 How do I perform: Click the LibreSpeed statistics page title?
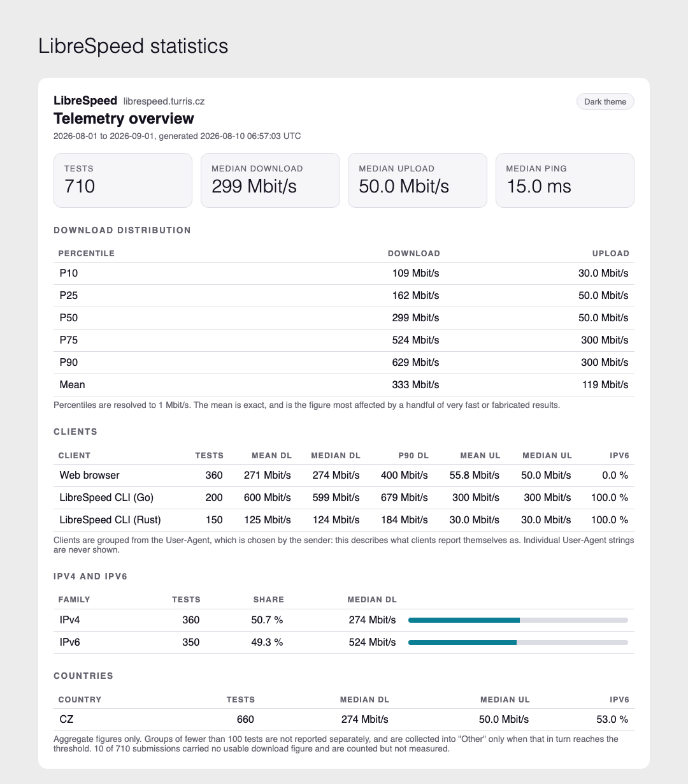coord(133,47)
